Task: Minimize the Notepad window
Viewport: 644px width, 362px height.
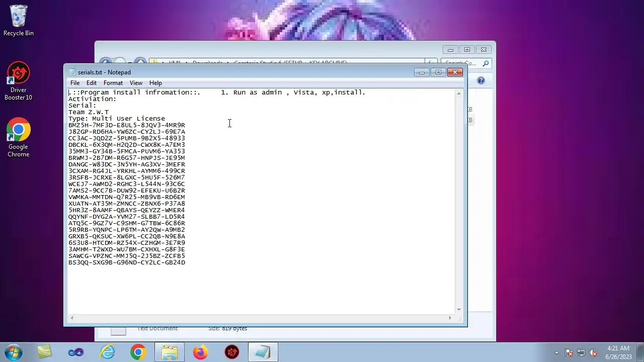Action: coord(422,72)
